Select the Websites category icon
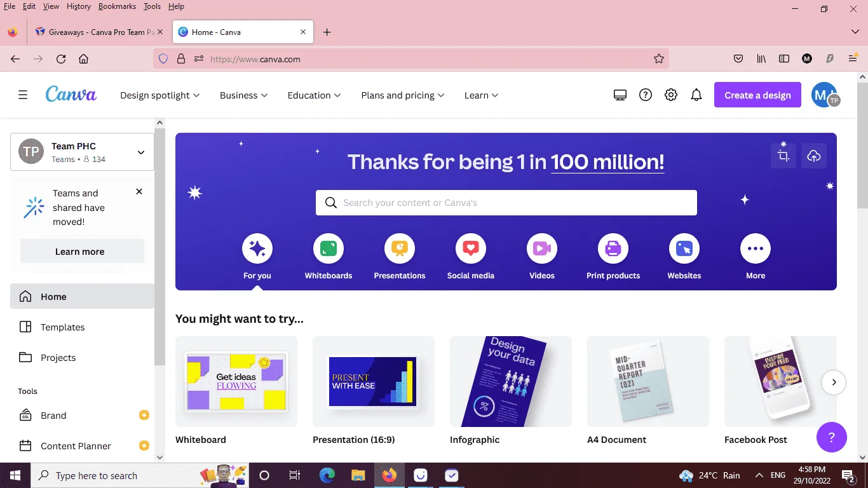 coord(684,248)
